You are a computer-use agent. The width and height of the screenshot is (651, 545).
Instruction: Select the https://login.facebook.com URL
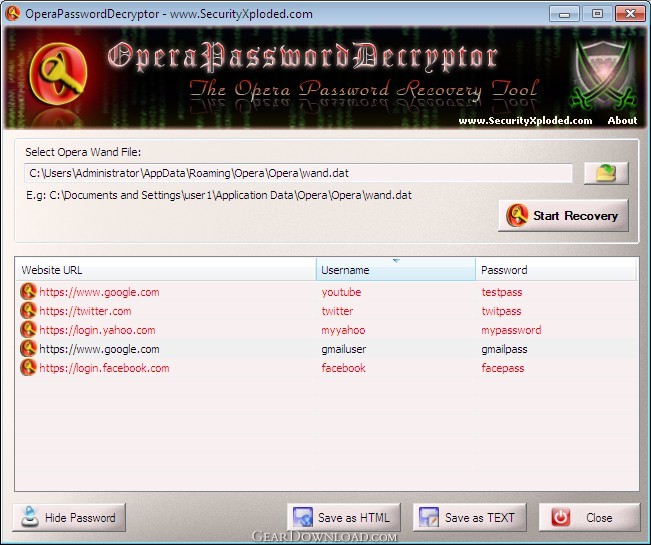pyautogui.click(x=104, y=369)
